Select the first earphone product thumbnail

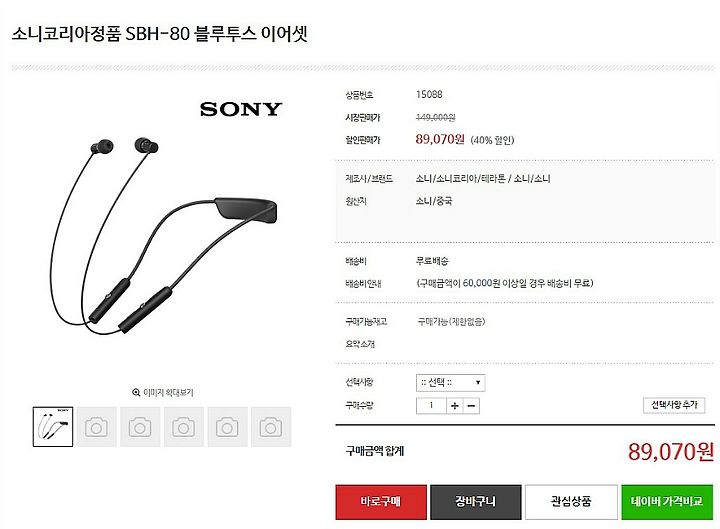pyautogui.click(x=53, y=427)
